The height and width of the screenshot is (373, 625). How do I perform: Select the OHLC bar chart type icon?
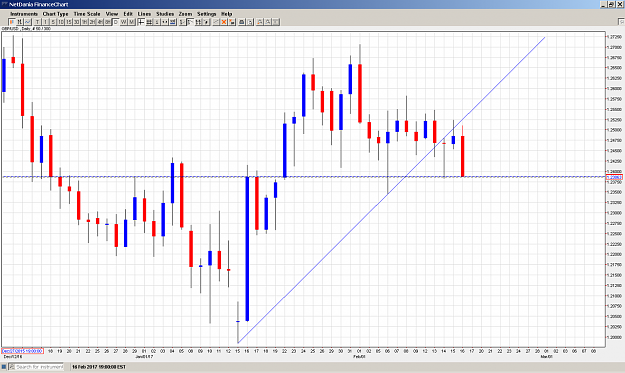click(x=20, y=22)
